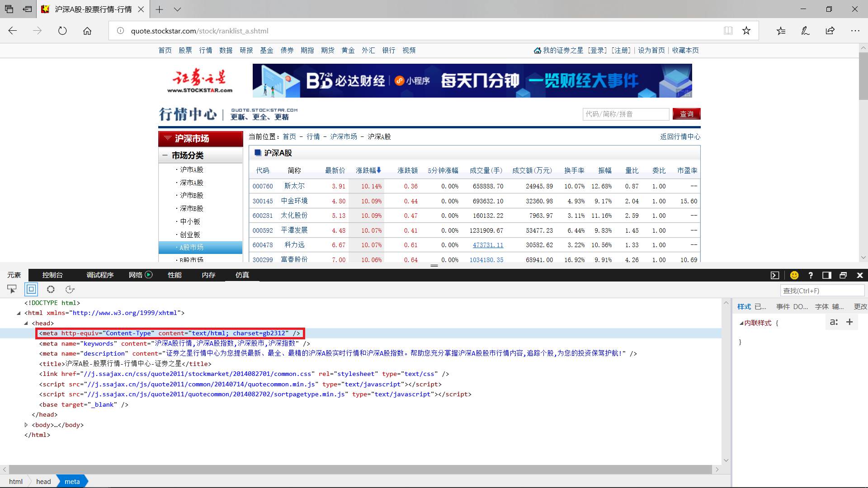Click the browser back arrow

click(13, 31)
